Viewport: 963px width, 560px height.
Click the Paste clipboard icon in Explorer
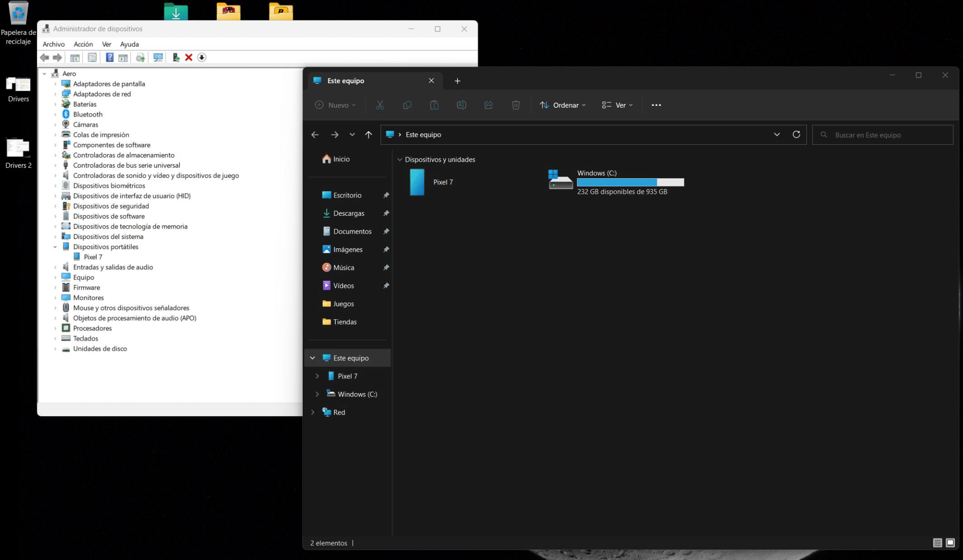point(434,105)
